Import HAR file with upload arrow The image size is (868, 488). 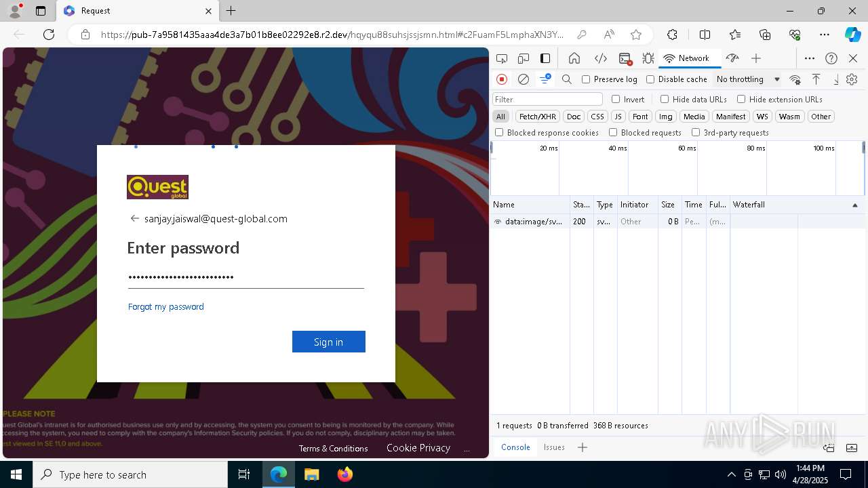point(816,79)
